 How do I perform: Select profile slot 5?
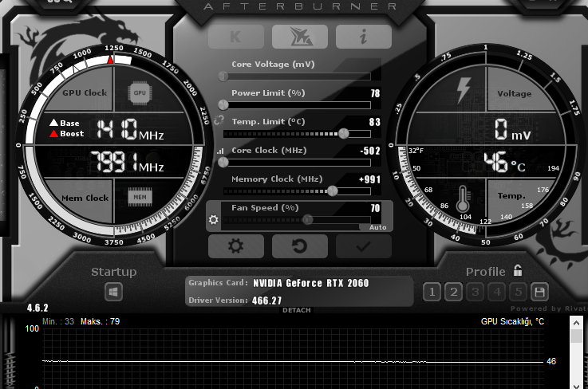pyautogui.click(x=519, y=292)
